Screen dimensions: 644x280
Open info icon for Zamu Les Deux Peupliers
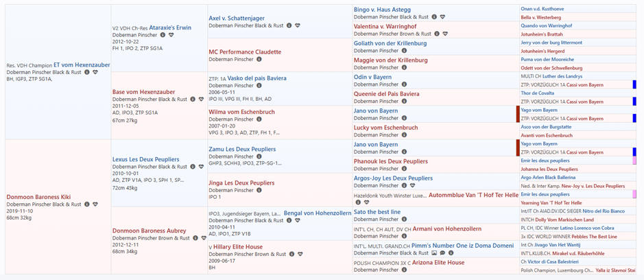pyautogui.click(x=259, y=156)
